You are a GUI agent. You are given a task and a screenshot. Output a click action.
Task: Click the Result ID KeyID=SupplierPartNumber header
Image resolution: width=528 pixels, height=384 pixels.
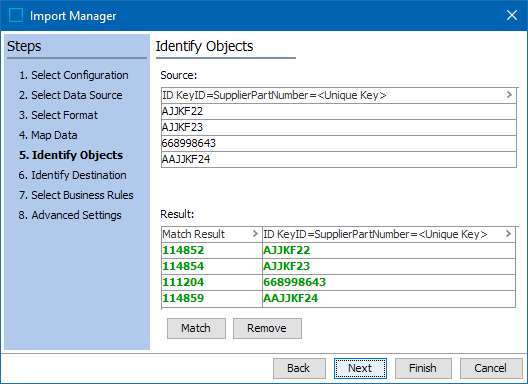[x=389, y=234]
